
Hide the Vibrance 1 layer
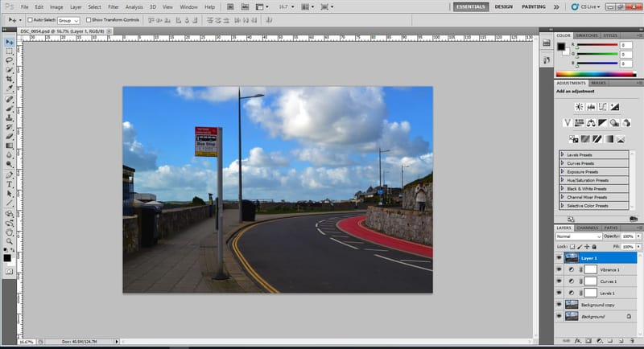click(559, 270)
